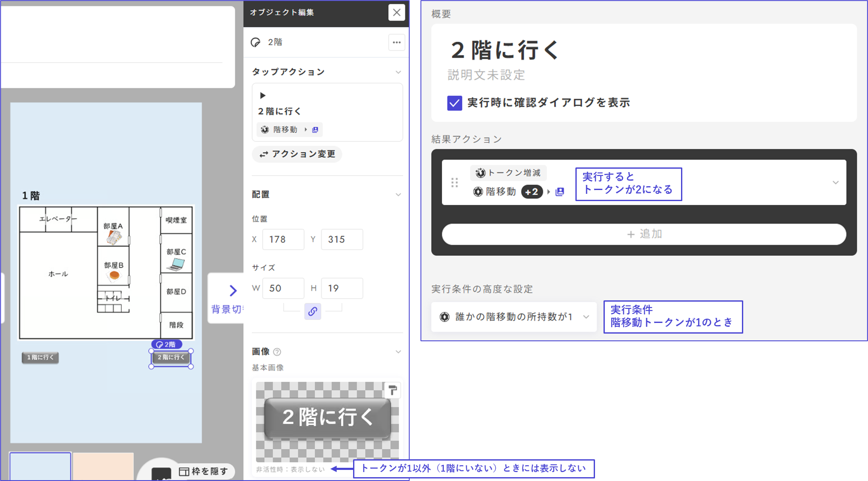Viewport: 868px width, 481px height.
Task: Select the peach background swatch
Action: (103, 467)
